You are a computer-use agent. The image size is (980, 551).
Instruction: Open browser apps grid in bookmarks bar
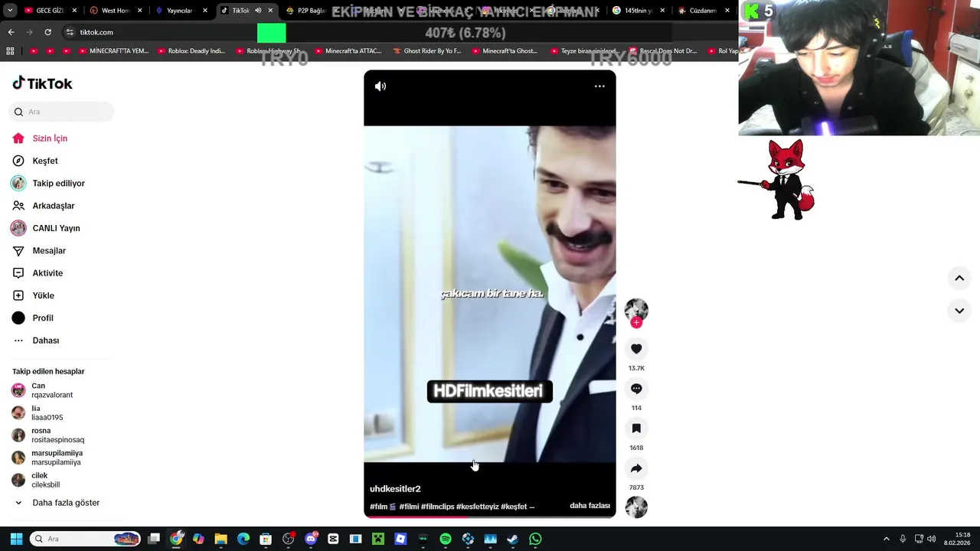10,51
